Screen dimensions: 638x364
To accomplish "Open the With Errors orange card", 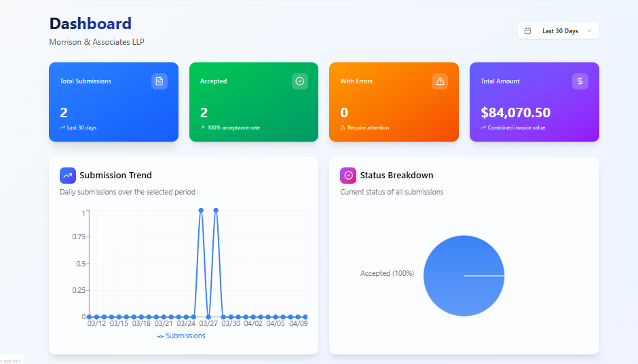I will (394, 102).
